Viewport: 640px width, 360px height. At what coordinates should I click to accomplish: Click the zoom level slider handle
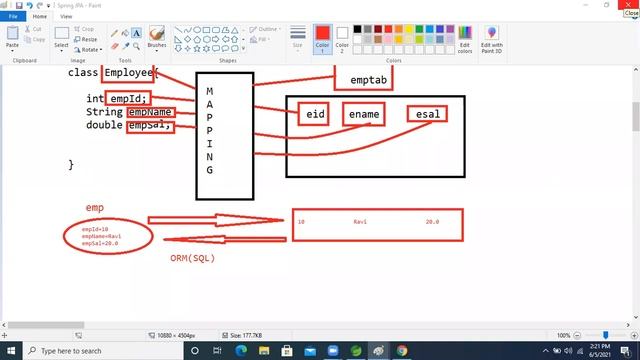coord(606,335)
